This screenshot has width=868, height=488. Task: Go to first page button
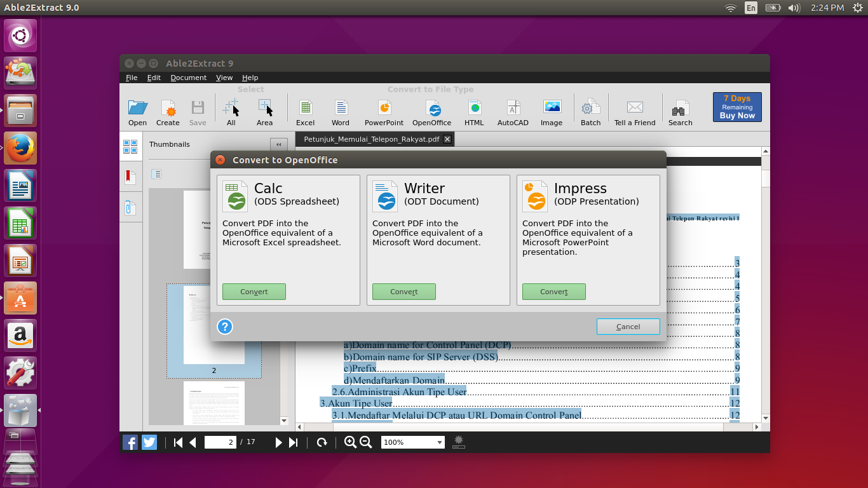(178, 442)
